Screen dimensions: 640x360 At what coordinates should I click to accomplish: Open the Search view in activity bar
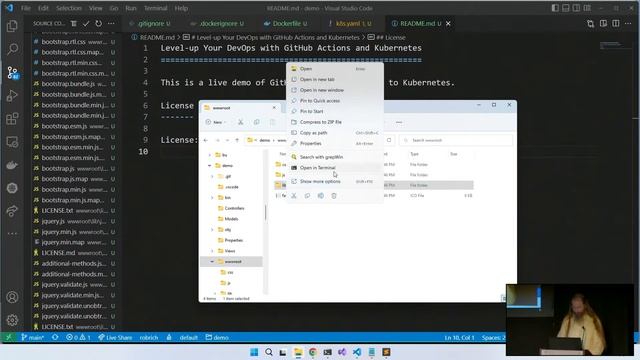[12, 49]
